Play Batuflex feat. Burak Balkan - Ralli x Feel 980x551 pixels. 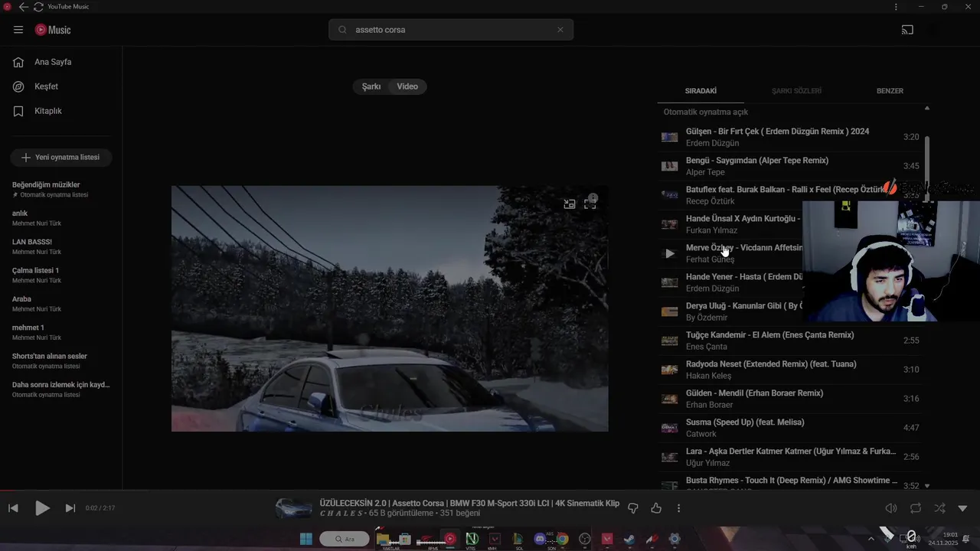pos(790,195)
